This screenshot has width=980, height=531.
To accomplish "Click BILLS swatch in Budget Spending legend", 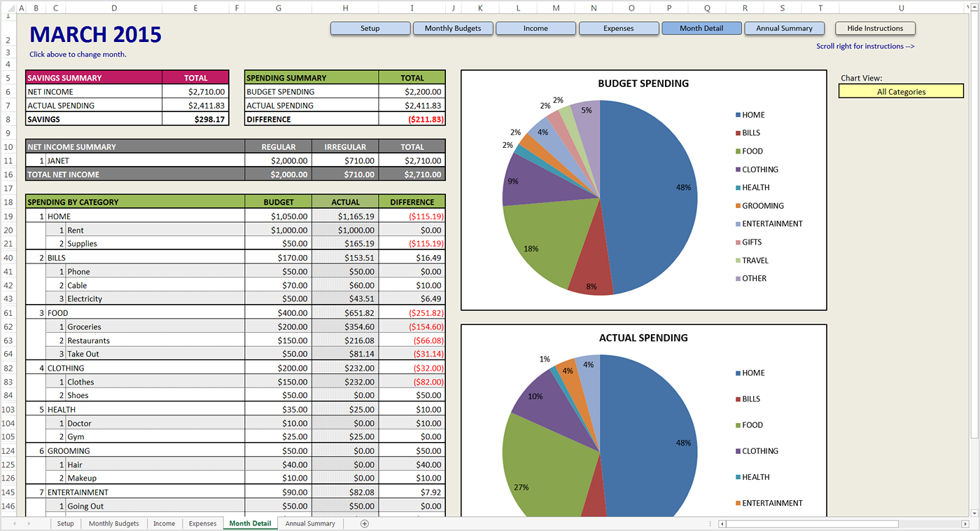I will pos(738,133).
